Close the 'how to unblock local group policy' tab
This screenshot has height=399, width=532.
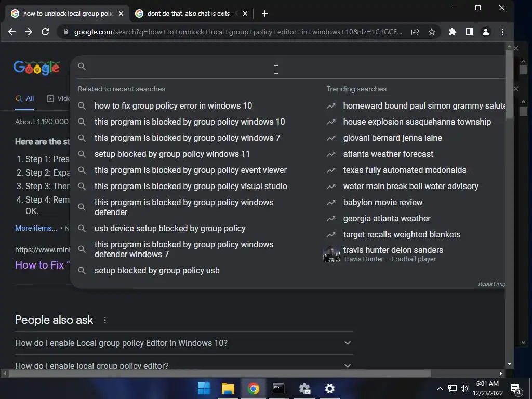click(121, 14)
